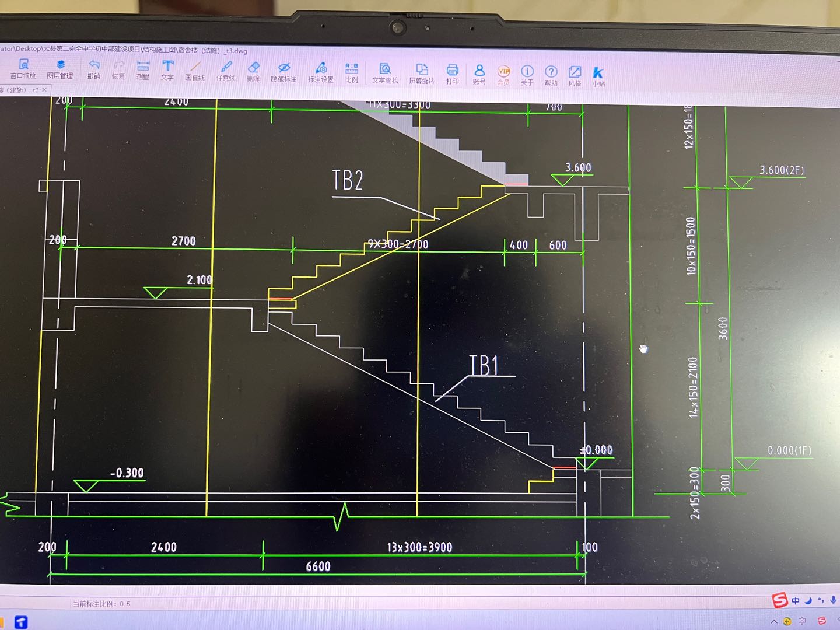Click the 当前标注比例: 0.5 status text
The height and width of the screenshot is (630, 840).
(101, 604)
